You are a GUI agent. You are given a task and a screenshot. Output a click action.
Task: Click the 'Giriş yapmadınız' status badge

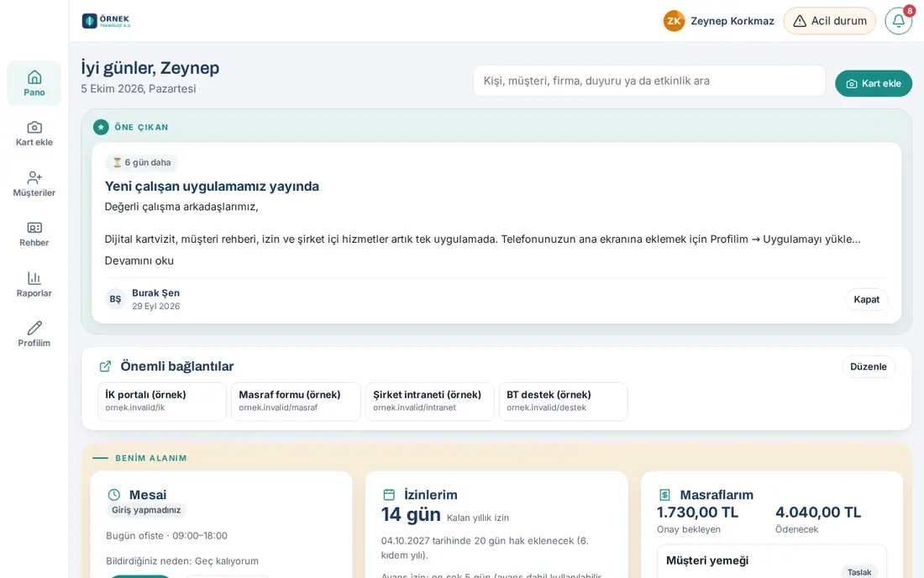[146, 510]
